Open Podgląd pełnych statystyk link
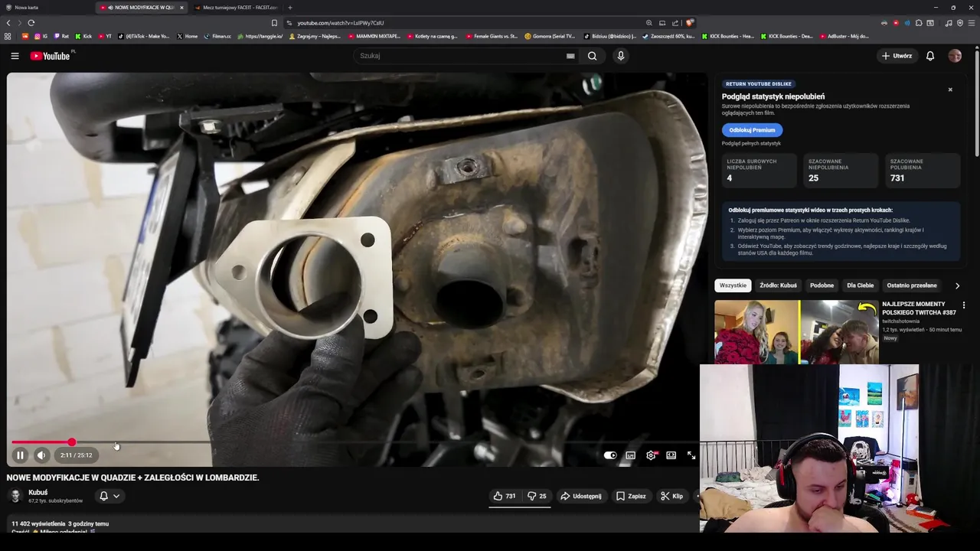The width and height of the screenshot is (980, 551). pos(751,143)
